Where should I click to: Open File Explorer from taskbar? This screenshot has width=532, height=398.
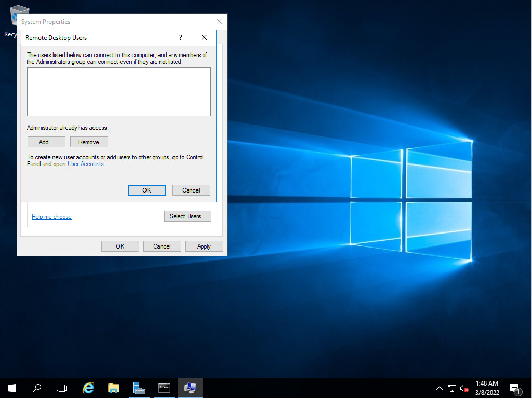114,388
